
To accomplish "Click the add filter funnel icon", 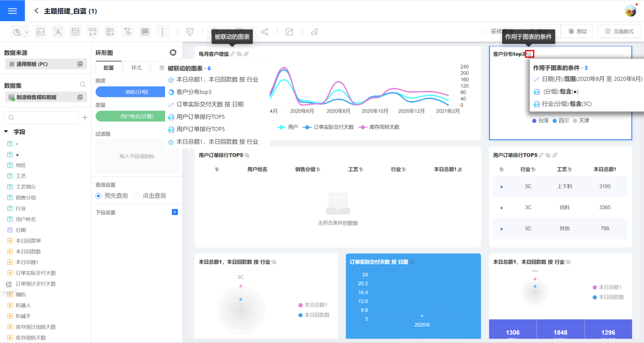I will coord(128,32).
